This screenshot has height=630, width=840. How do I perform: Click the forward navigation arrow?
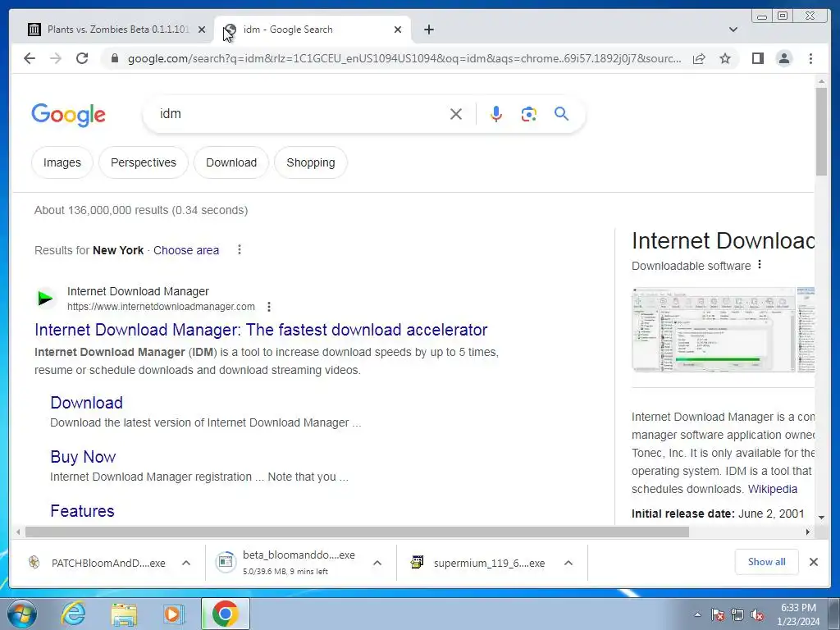point(56,58)
